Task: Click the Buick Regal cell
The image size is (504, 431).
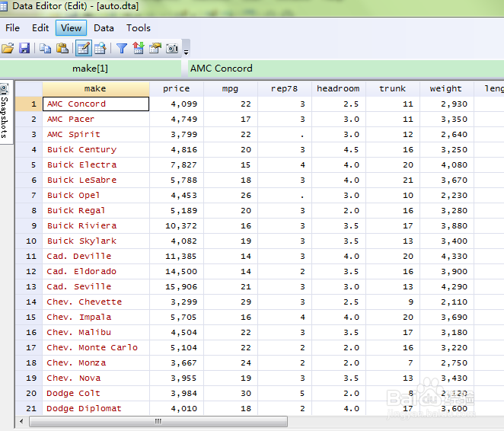Action: click(x=96, y=210)
